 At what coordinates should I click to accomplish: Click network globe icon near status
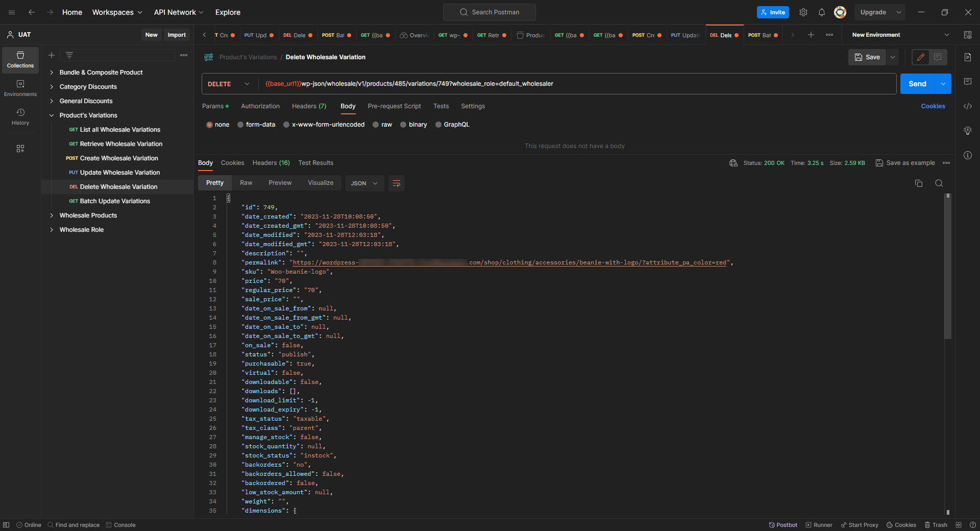tap(733, 163)
